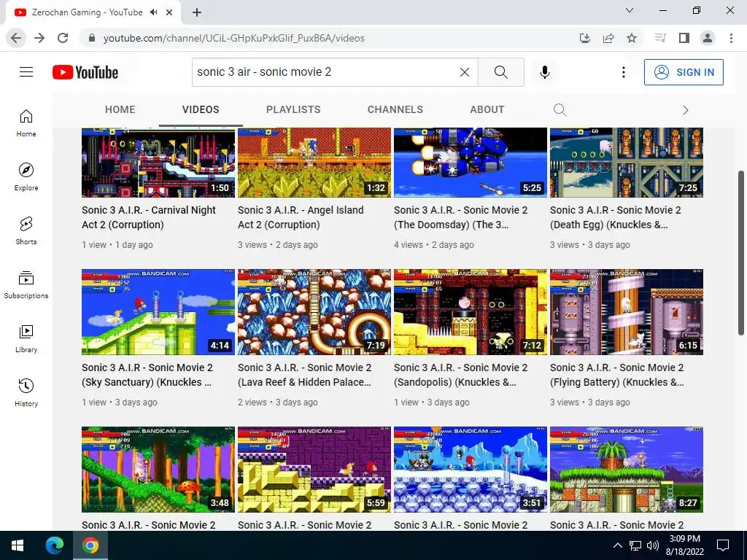Image resolution: width=747 pixels, height=560 pixels.
Task: Switch to PLAYLISTS tab
Action: (x=293, y=109)
